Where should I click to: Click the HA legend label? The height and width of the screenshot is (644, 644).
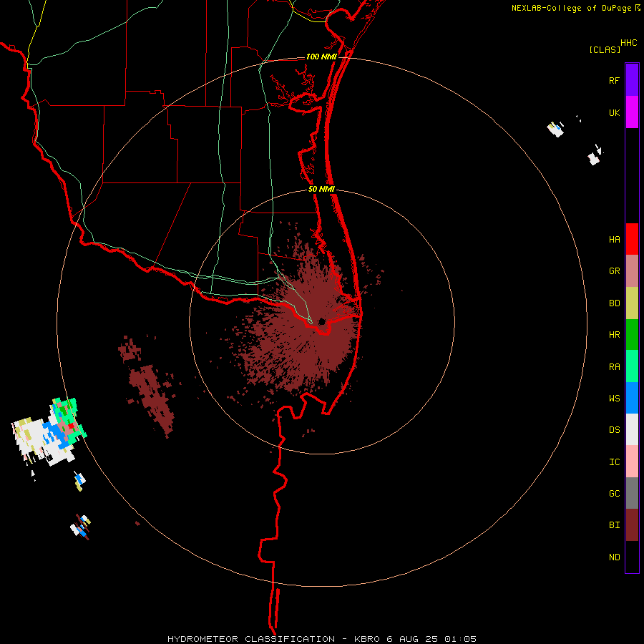click(x=614, y=239)
